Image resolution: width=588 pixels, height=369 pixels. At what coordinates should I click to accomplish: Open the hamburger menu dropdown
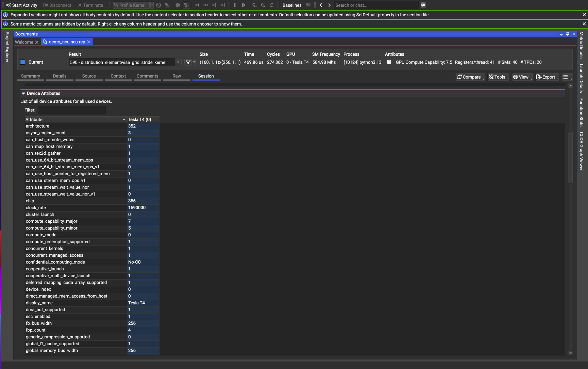point(567,77)
